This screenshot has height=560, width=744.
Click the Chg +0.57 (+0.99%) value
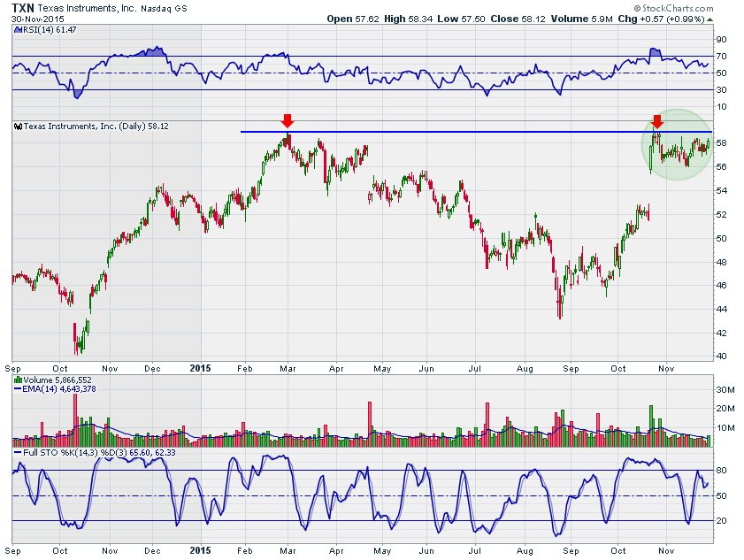coord(661,19)
